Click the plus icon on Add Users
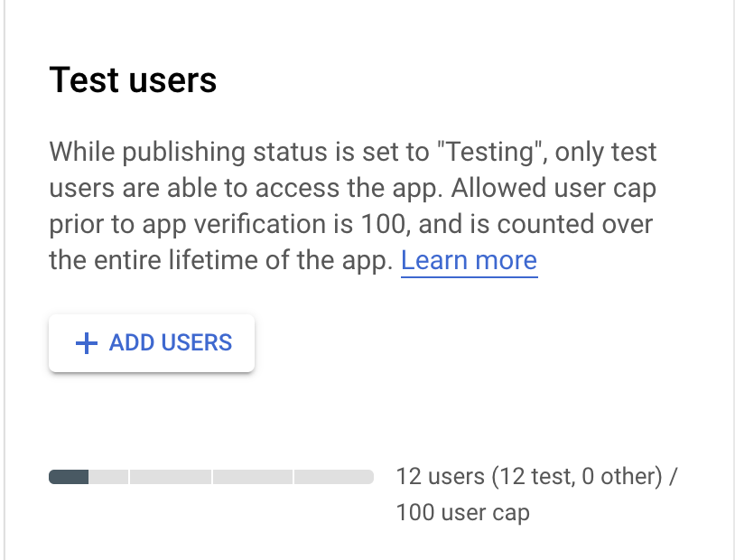The image size is (735, 560). click(86, 343)
